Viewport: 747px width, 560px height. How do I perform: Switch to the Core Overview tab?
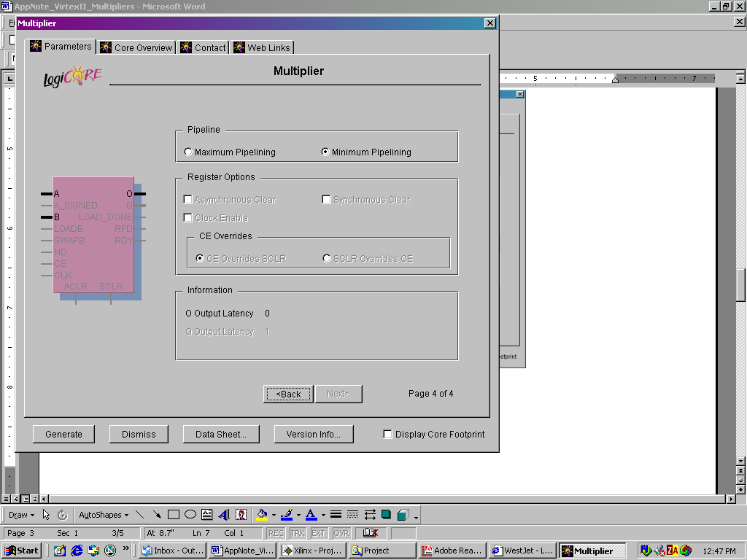click(136, 47)
